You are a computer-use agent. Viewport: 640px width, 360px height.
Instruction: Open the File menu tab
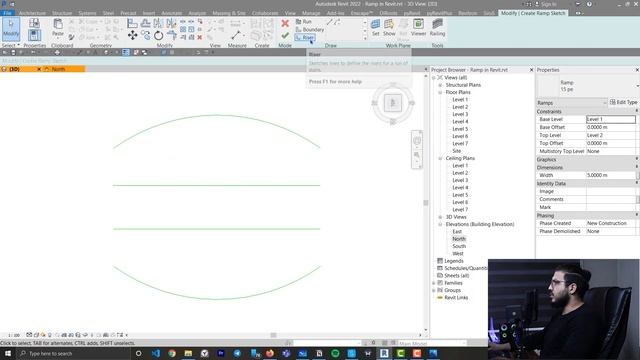(7, 13)
